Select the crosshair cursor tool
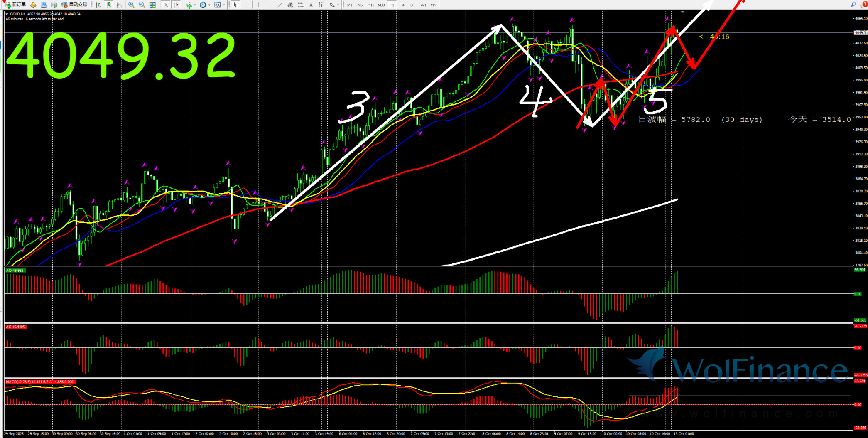The height and width of the screenshot is (438, 868). (246, 5)
